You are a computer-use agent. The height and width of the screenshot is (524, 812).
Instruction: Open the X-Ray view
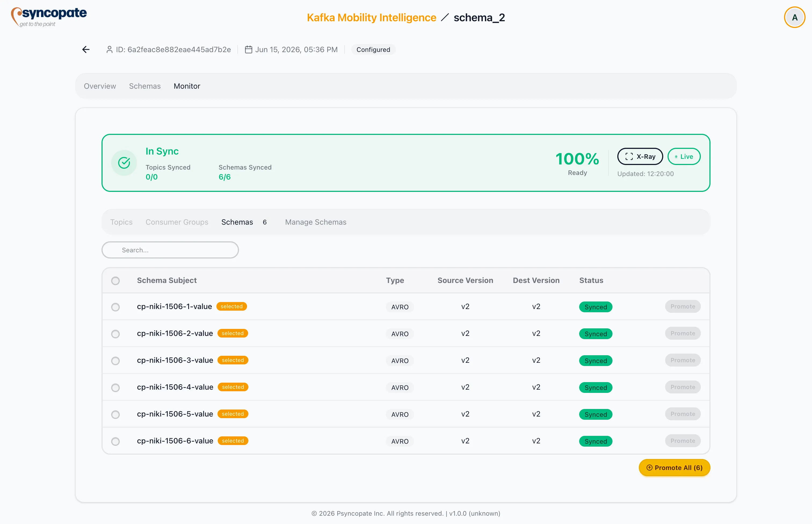(640, 156)
